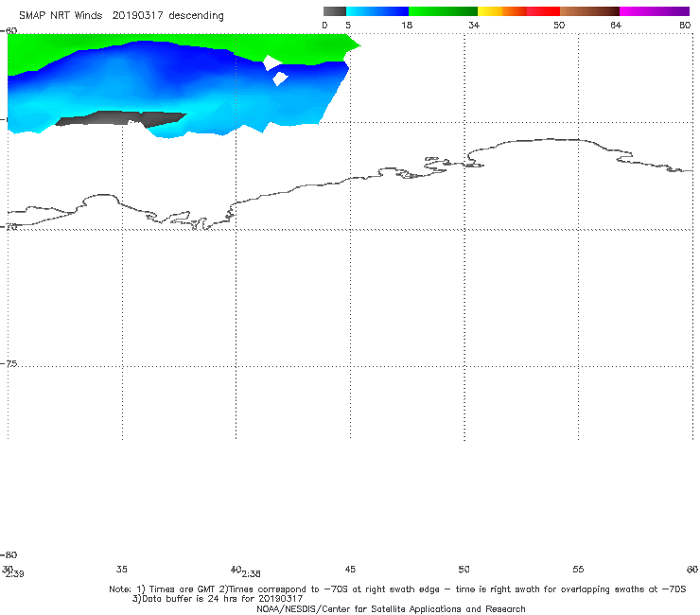Select the gray segment of the color bar

[335, 11]
